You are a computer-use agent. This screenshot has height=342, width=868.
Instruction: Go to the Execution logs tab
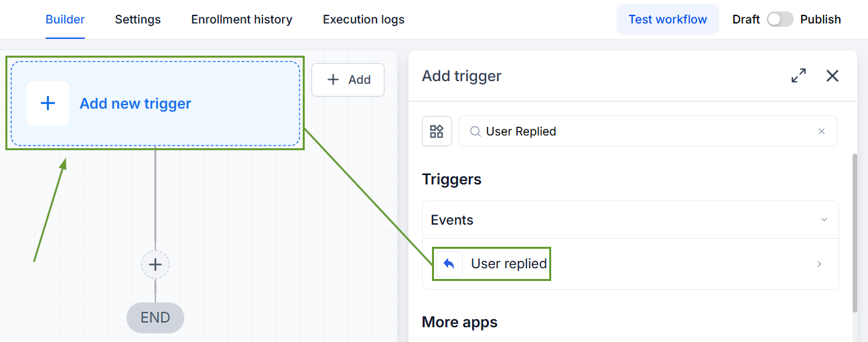(364, 19)
